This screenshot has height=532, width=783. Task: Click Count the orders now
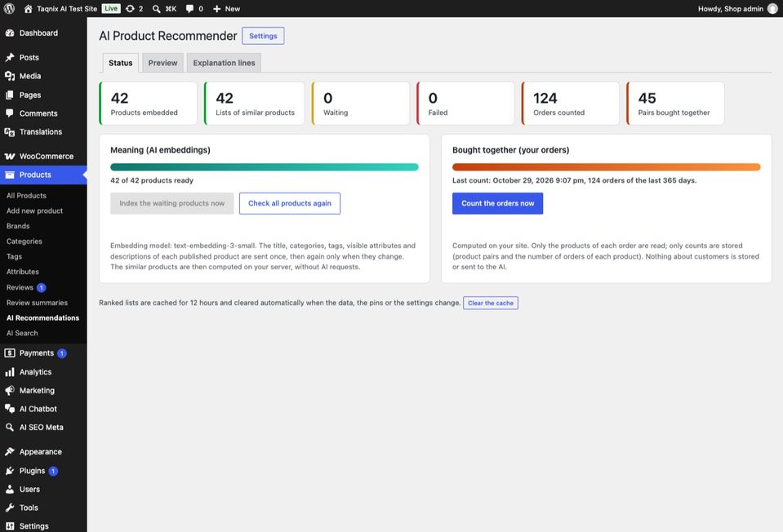[x=497, y=203]
